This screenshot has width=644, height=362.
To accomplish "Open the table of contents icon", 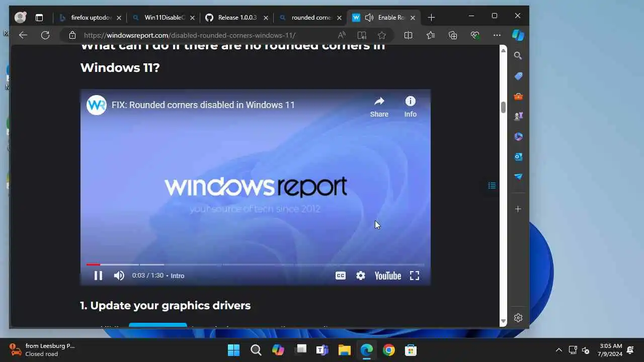I will click(x=492, y=186).
